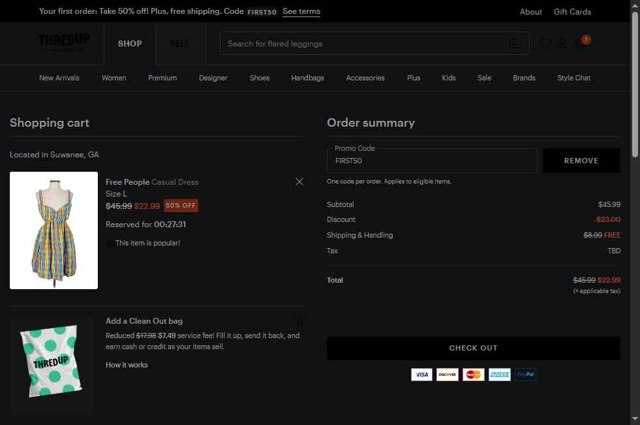Click the Subtotal $45.99 value
The height and width of the screenshot is (425, 640).
tap(609, 204)
